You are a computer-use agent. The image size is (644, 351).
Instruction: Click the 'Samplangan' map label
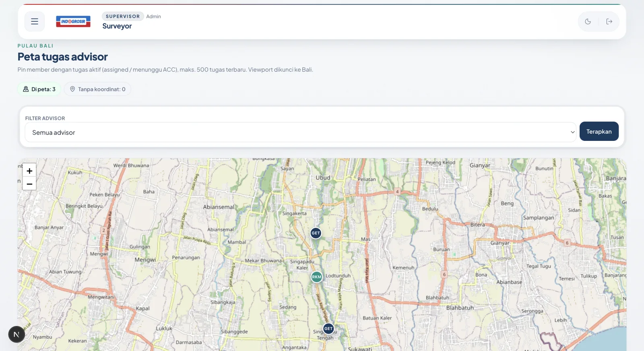pyautogui.click(x=539, y=218)
